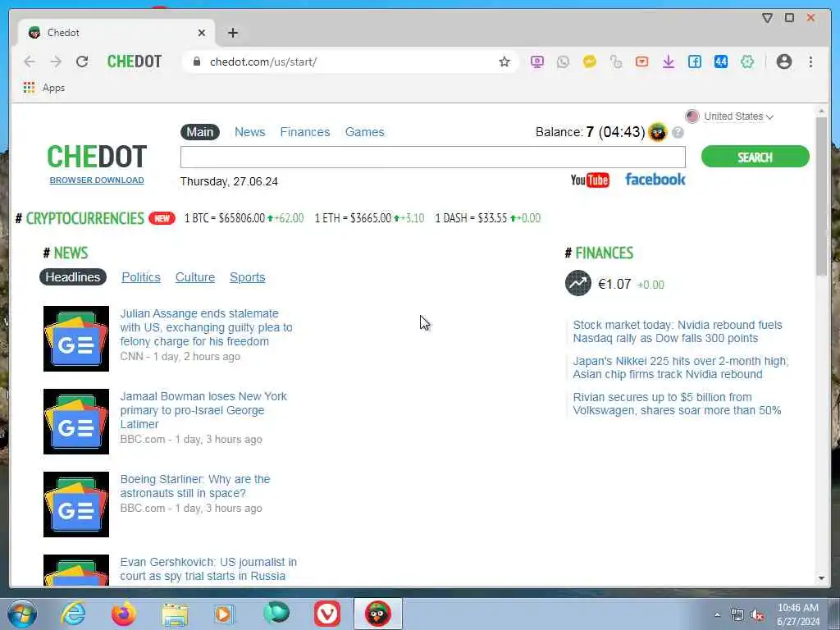Open the Windows Start button
The width and height of the screenshot is (840, 630).
[21, 614]
